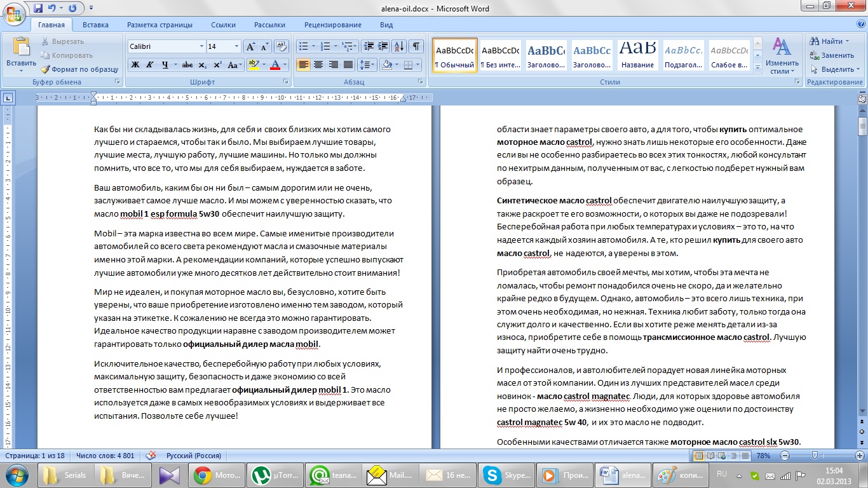Open the Заменить replace tool

(x=832, y=55)
